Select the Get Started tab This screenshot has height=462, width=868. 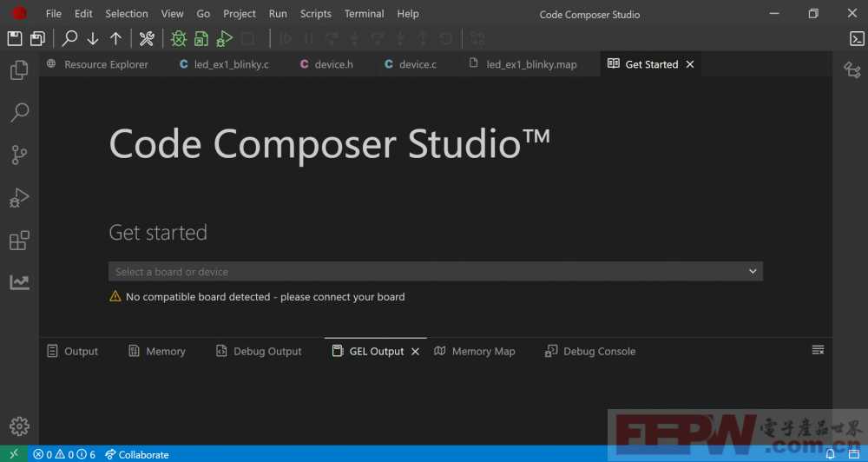[x=651, y=64]
